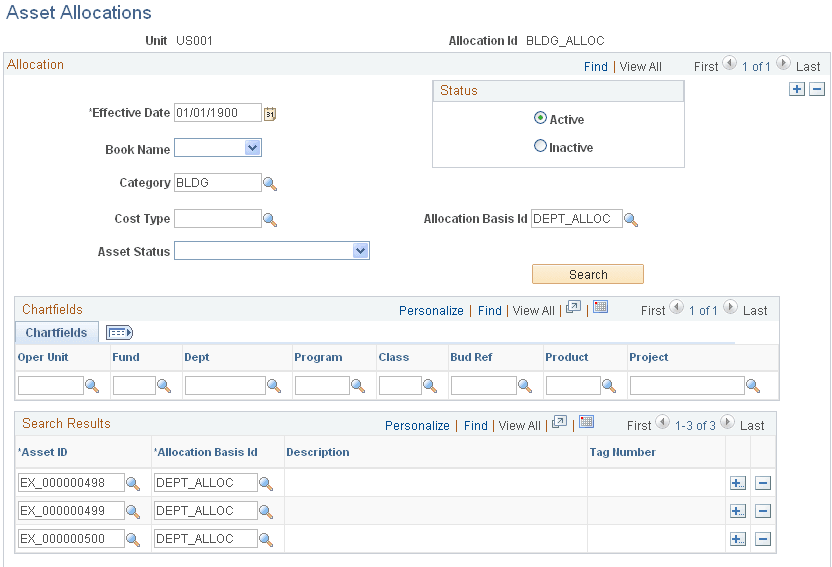This screenshot has height=567, width=832.
Task: Add new Allocation row with plus icon
Action: (x=796, y=89)
